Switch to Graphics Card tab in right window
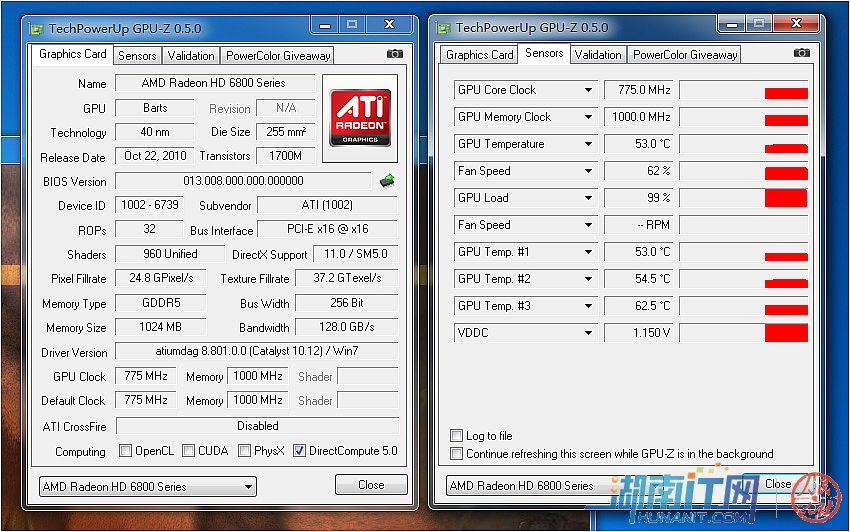 479,54
